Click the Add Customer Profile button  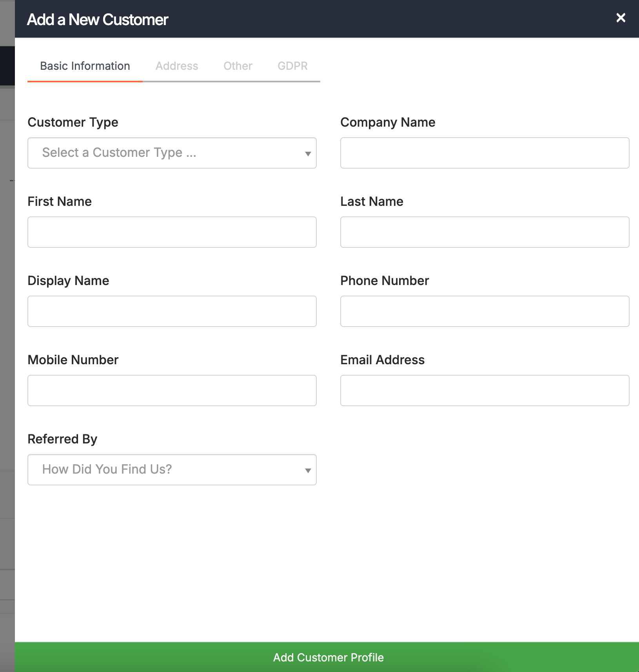329,657
